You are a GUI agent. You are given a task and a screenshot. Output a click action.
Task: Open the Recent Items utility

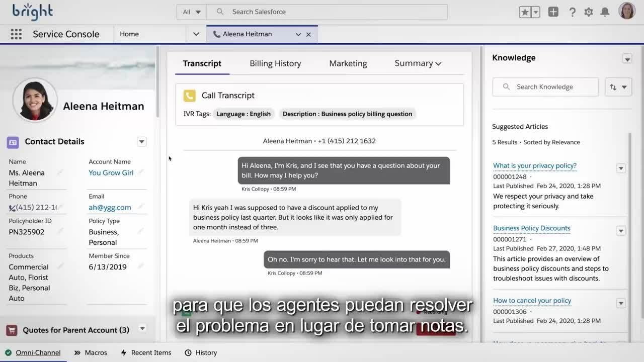(x=146, y=353)
